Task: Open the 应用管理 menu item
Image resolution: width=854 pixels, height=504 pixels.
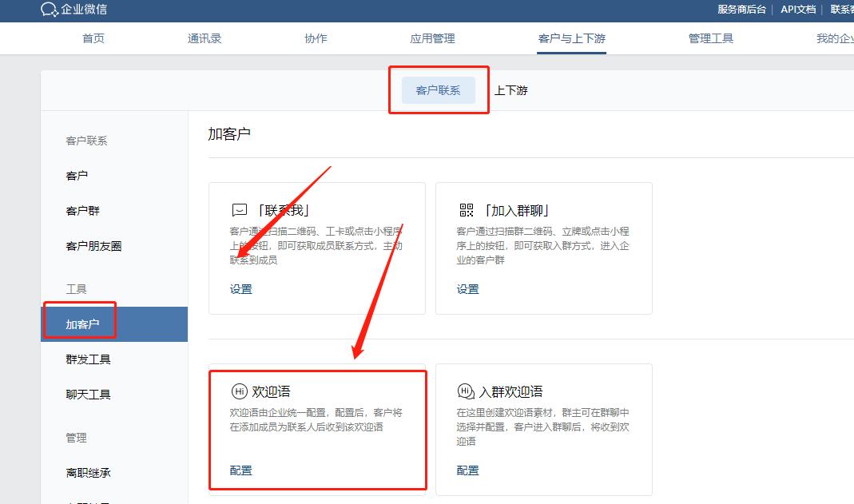Action: [x=431, y=38]
